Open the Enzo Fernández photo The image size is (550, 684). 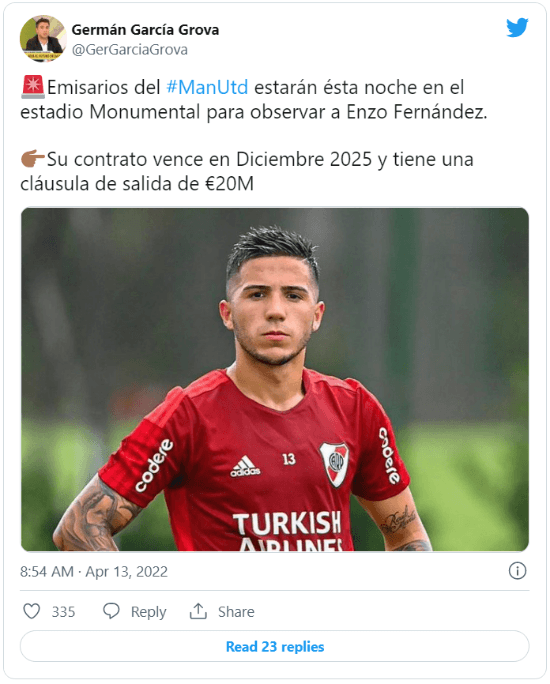click(275, 379)
